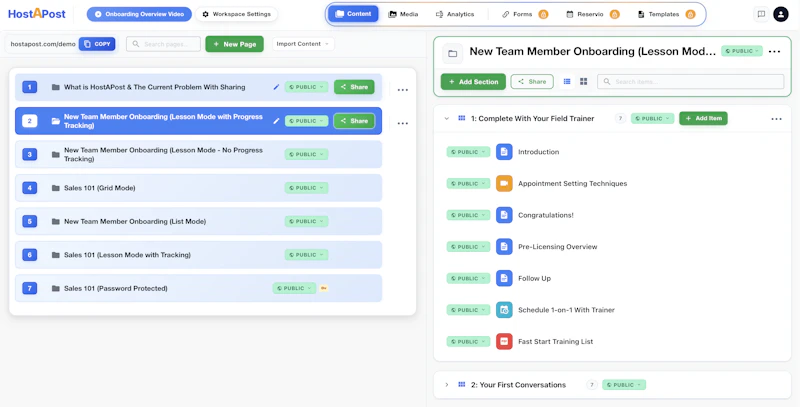
Task: Open PUBLIC dropdown for Sales 101 (Grid Mode)
Action: coord(306,188)
